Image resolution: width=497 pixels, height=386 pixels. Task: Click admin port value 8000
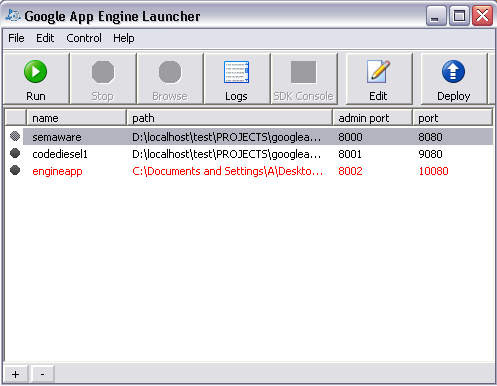pos(350,137)
